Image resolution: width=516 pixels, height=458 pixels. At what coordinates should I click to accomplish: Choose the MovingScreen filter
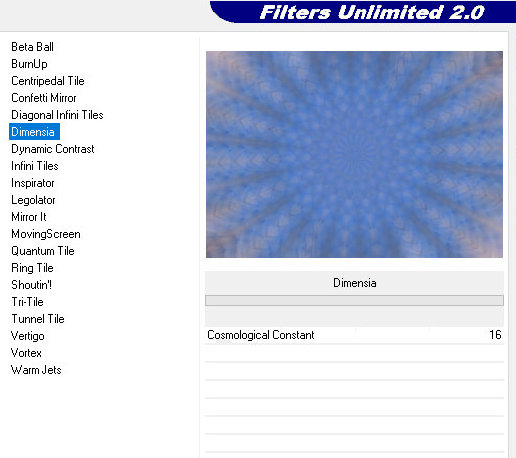(x=46, y=234)
